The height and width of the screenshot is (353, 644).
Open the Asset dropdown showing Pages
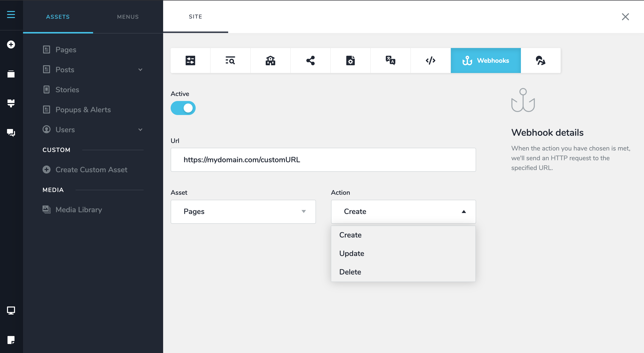point(243,211)
